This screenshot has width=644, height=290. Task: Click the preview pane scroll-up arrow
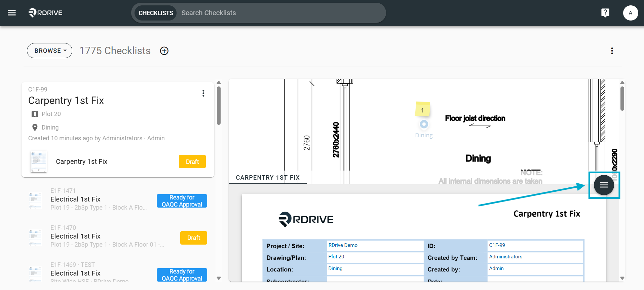[x=622, y=82]
